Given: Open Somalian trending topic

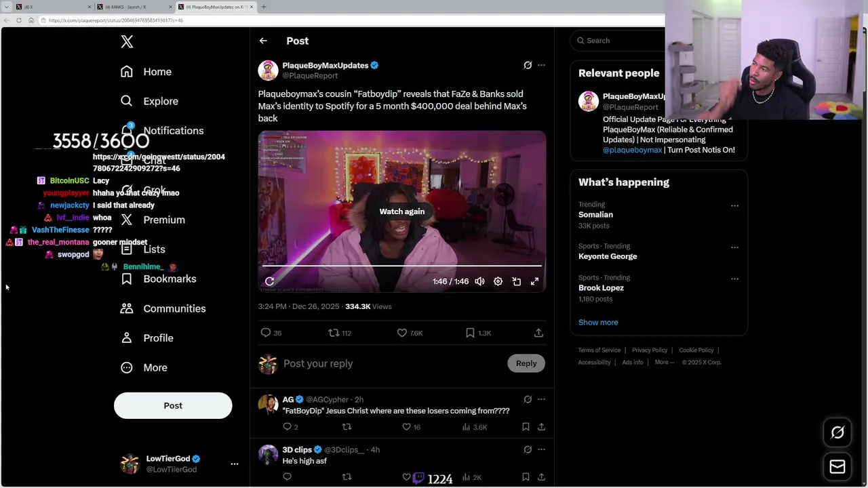Looking at the screenshot, I should click(x=595, y=215).
